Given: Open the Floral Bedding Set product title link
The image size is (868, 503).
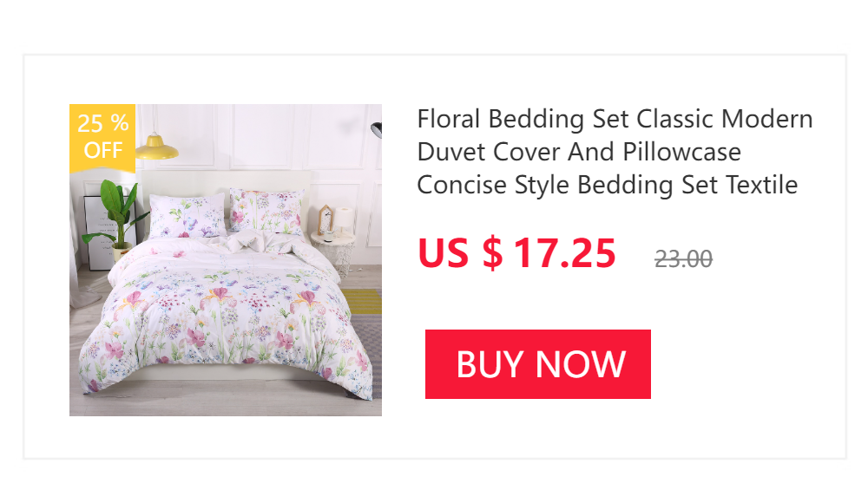Looking at the screenshot, I should 615,152.
